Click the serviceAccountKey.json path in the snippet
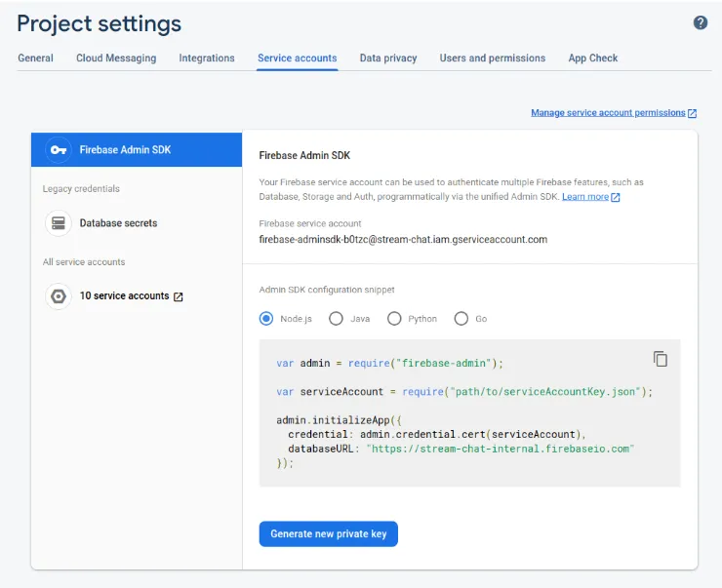Viewport: 722px width, 588px height. [x=545, y=392]
